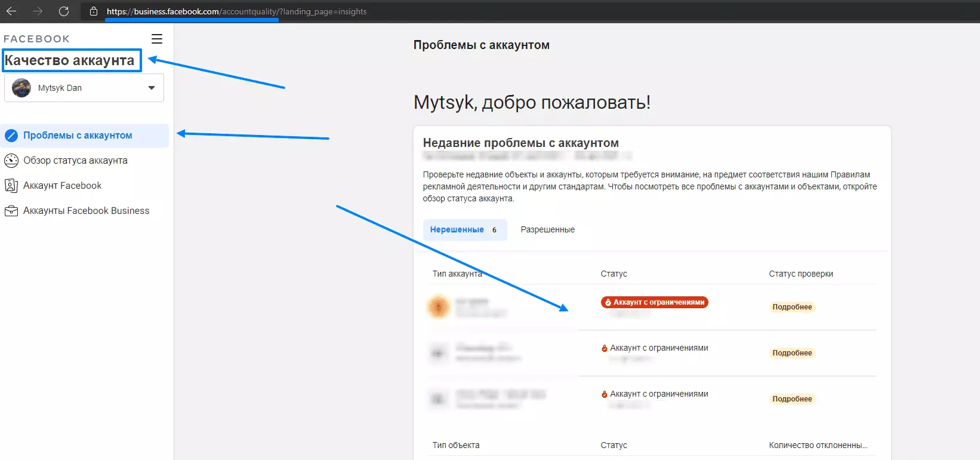Screen dimensions: 980x460
Task: Click Подробнее in the second account row
Action: [792, 353]
